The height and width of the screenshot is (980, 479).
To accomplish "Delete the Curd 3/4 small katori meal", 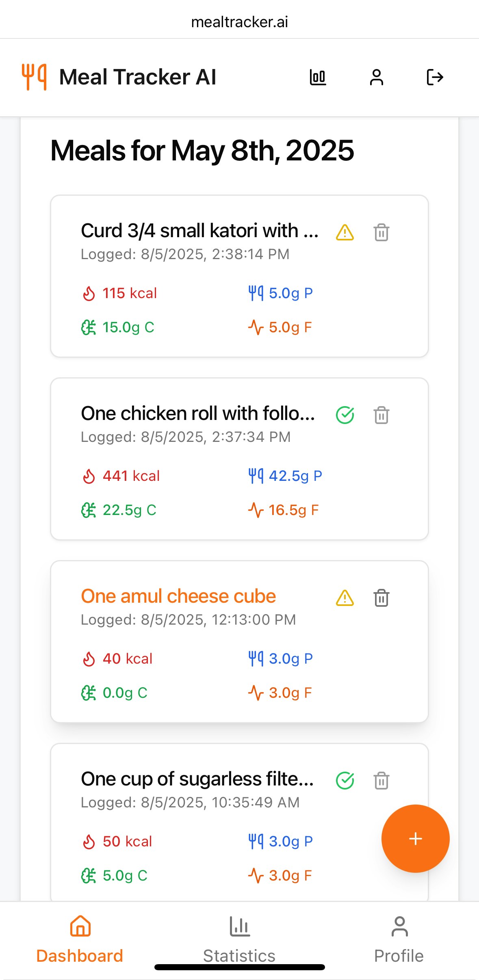I will point(381,232).
